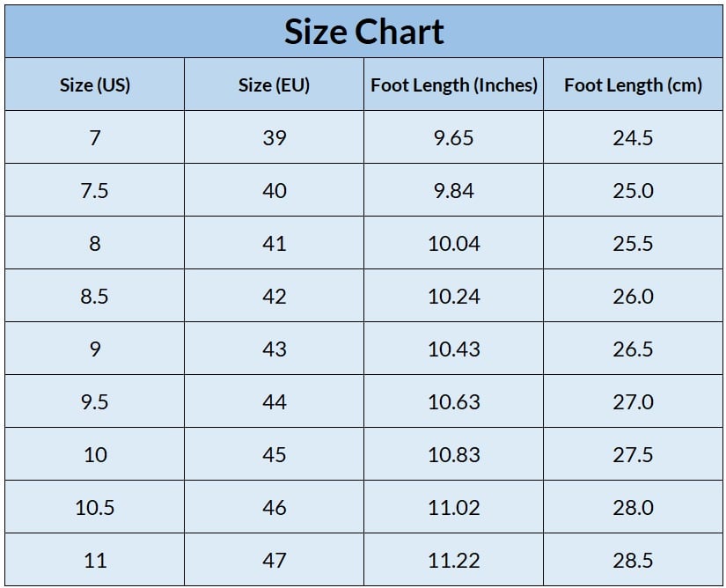This screenshot has height=588, width=726.
Task: Select US size 11 cell
Action: click(x=95, y=561)
